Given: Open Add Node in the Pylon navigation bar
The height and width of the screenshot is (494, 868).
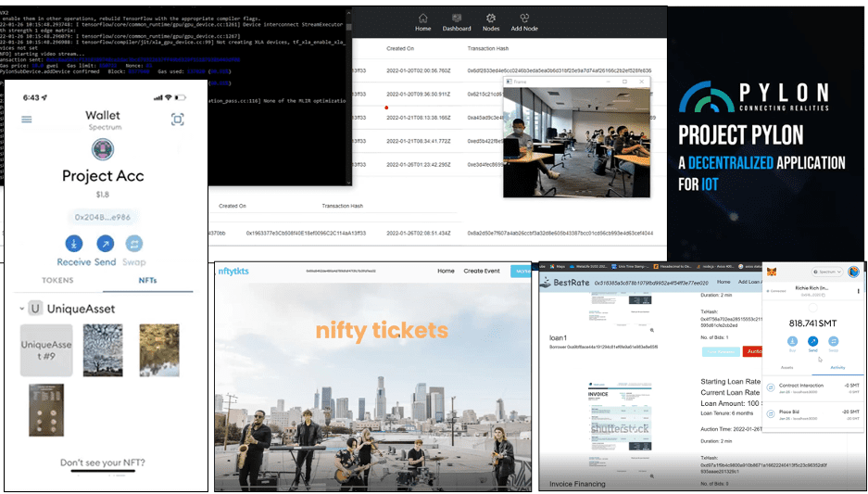Looking at the screenshot, I should 524,22.
